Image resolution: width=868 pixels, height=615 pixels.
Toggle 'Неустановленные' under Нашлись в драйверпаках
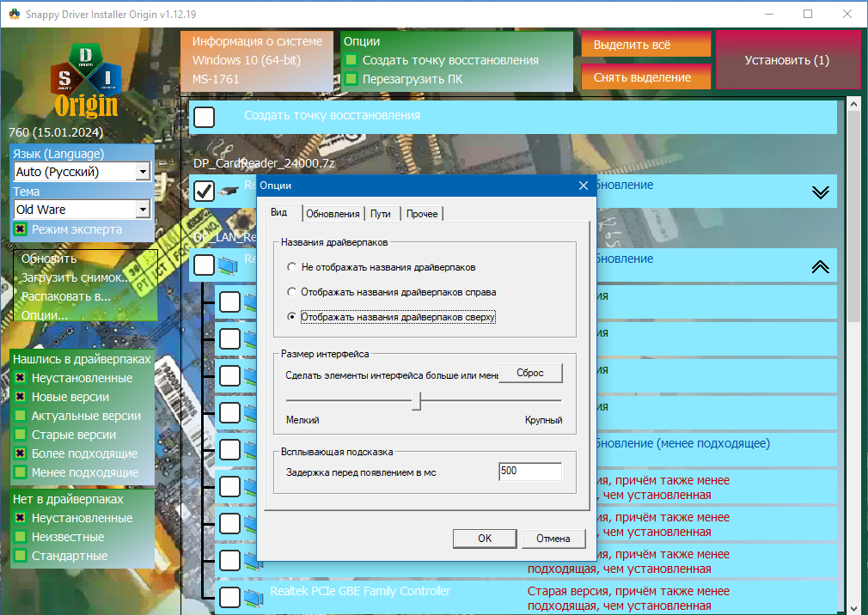[21, 378]
